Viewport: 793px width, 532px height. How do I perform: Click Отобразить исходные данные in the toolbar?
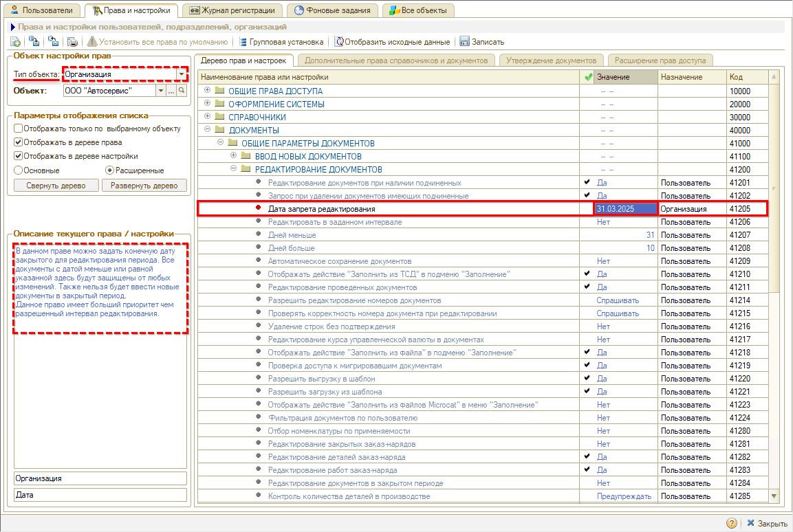click(x=392, y=42)
